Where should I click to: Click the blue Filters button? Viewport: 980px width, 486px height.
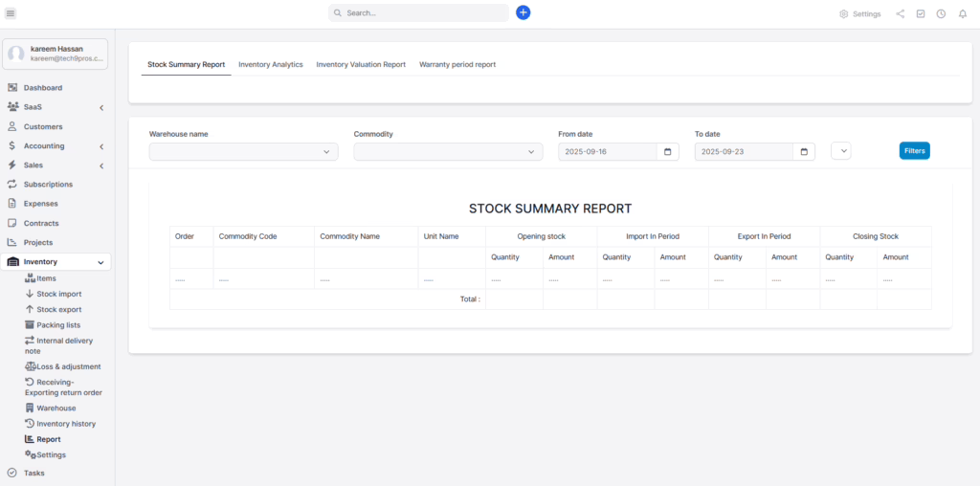point(914,150)
